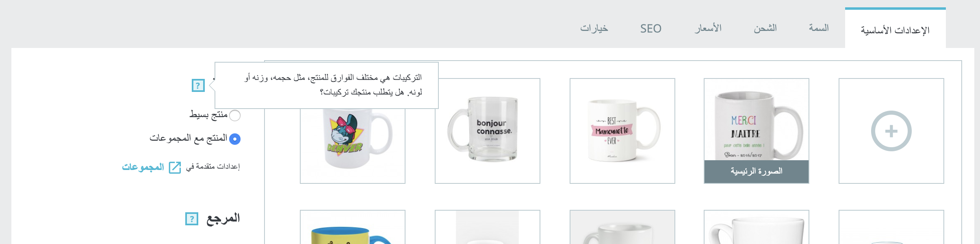This screenshot has height=244, width=980.
Task: Select the plain white cup thumbnail in second row
Action: pos(757,227)
